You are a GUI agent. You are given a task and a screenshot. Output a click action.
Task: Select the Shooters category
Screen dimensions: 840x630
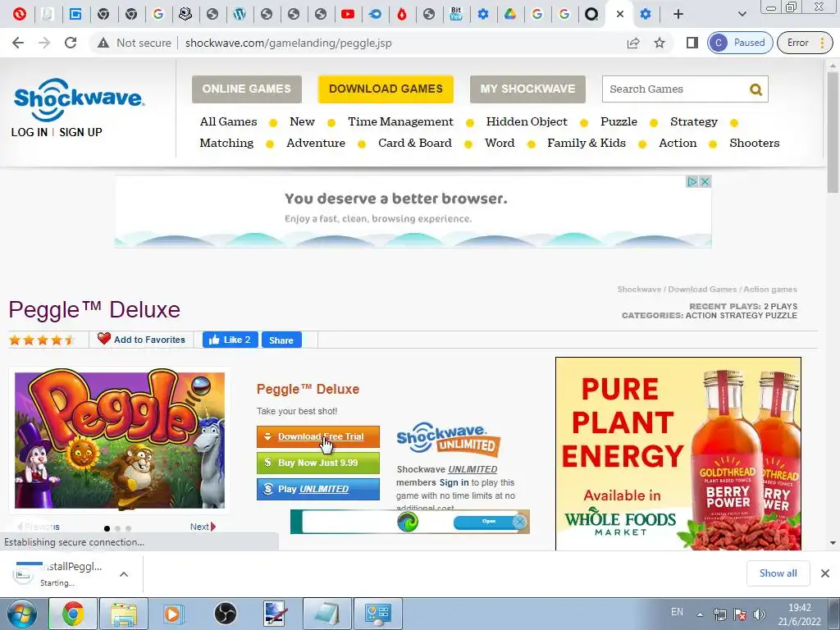pyautogui.click(x=755, y=143)
